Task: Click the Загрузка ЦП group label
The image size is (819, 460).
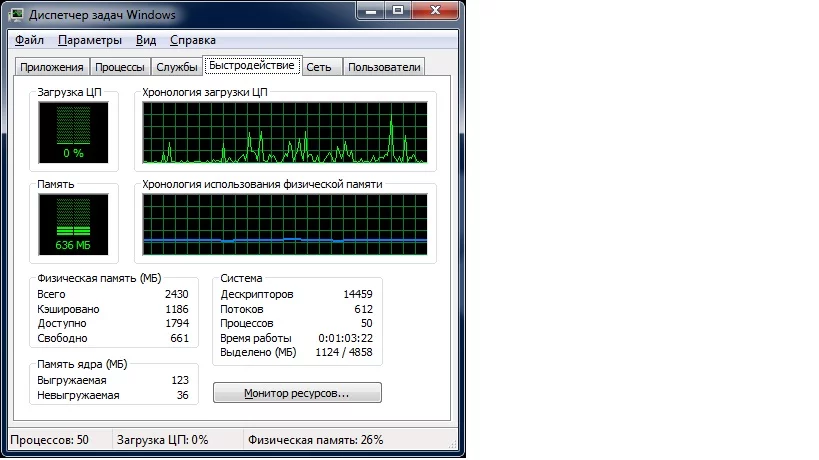Action: pos(69,92)
